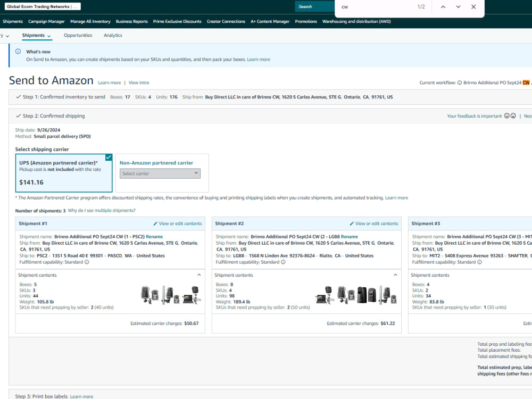532x399 pixels.
Task: Click Shipment #1 fulfillment capability info icon
Action: [87, 262]
